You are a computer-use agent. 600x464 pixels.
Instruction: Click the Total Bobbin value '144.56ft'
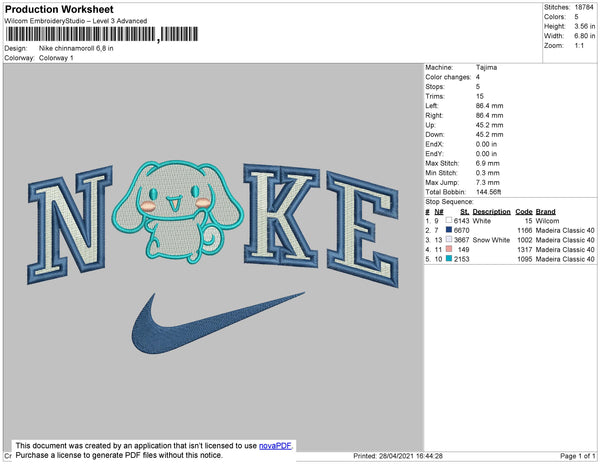click(489, 192)
